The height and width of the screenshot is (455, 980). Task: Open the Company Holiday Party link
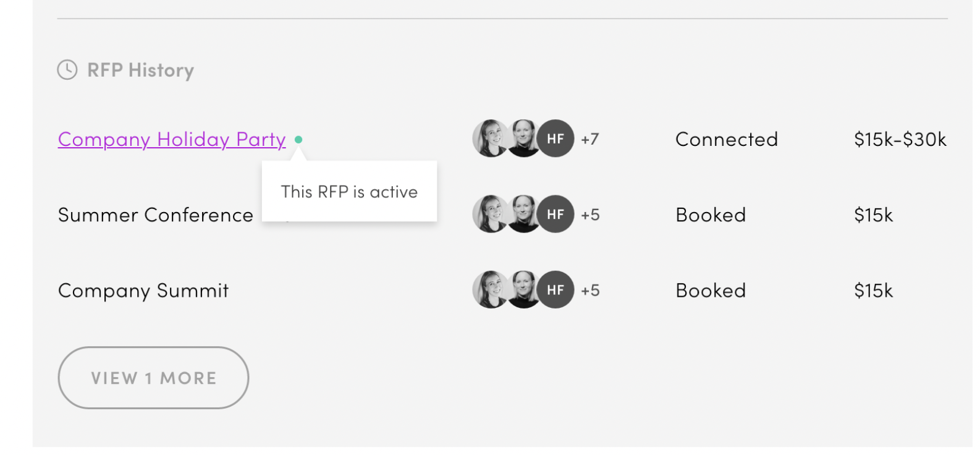172,140
